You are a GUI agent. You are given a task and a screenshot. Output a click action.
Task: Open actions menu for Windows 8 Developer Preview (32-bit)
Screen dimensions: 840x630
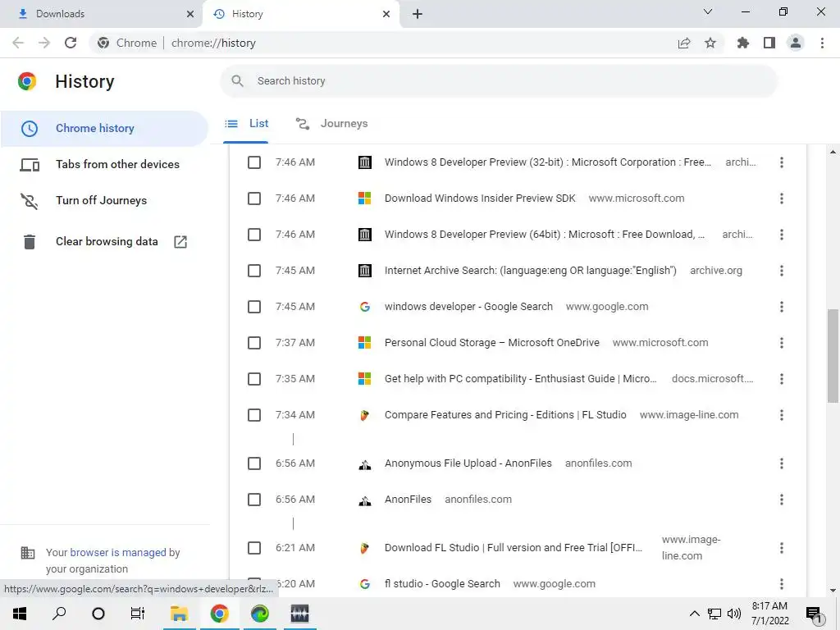click(782, 162)
